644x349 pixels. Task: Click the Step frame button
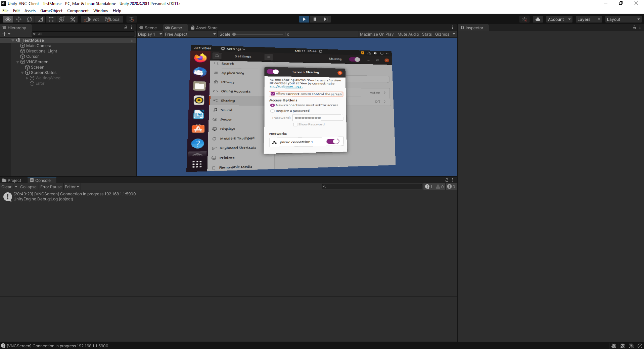325,19
